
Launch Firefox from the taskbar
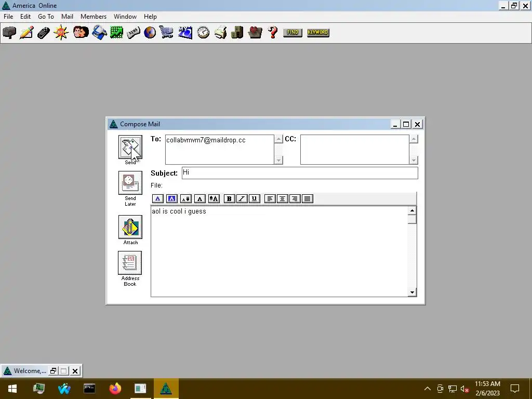coord(115,389)
